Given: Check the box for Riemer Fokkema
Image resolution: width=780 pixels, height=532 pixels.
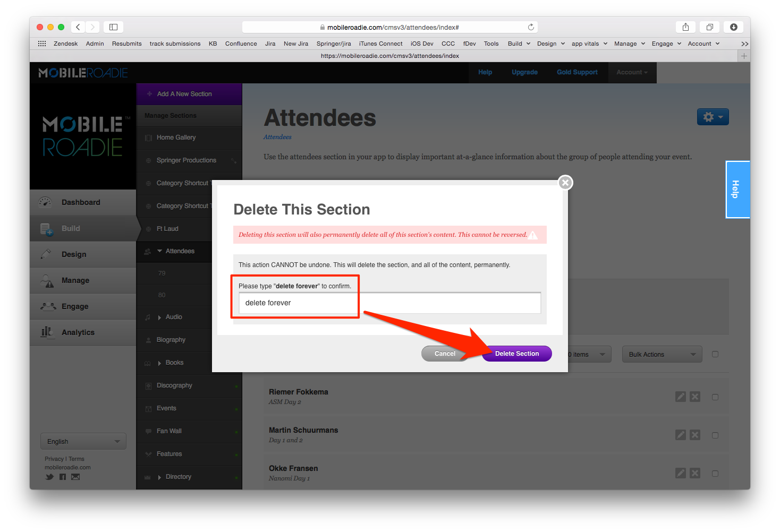Looking at the screenshot, I should [x=715, y=397].
